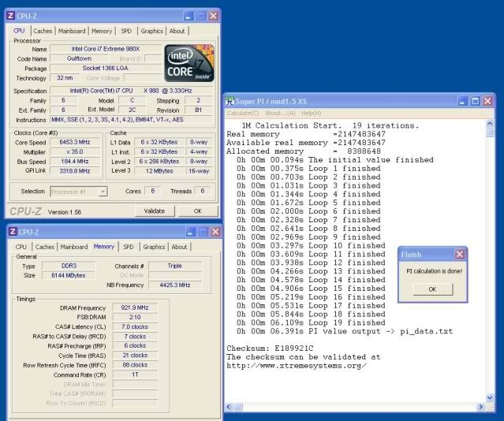
Task: Click the Intel Core i7 logo badge
Action: coord(188,64)
